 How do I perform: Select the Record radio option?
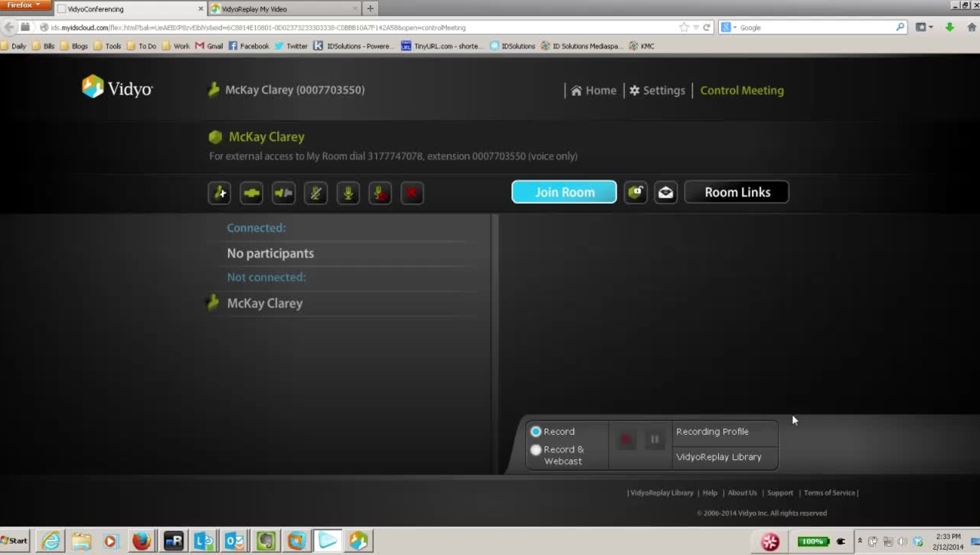coord(536,432)
